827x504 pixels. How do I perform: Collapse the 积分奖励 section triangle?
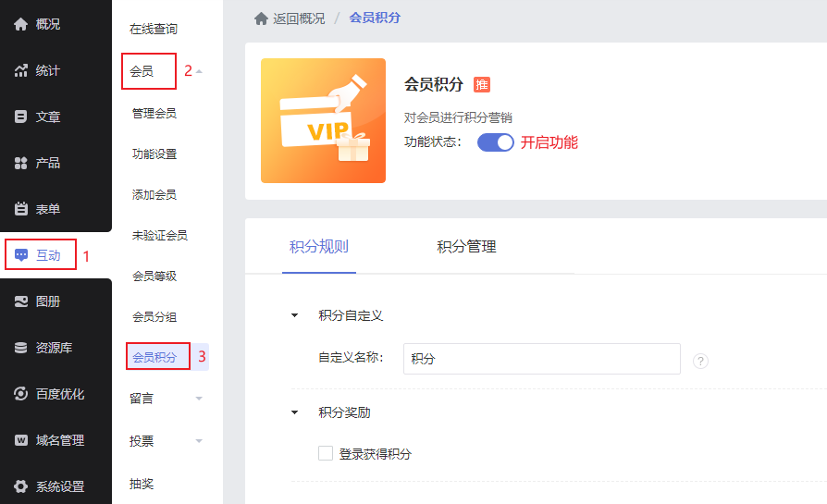(x=295, y=412)
